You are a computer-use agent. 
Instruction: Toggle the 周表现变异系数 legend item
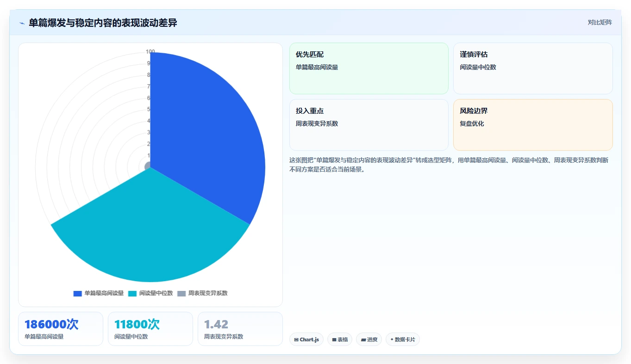pyautogui.click(x=202, y=293)
